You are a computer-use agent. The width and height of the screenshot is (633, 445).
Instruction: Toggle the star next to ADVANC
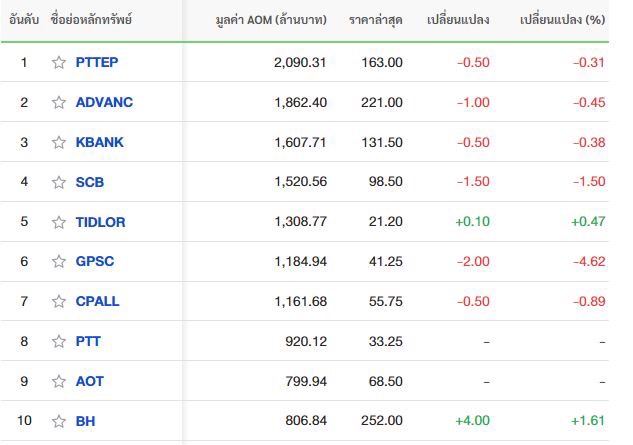tap(59, 102)
